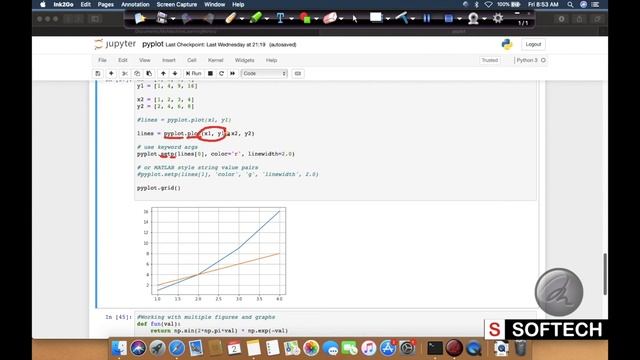
Task: Open Terminal from the Dock
Action: tap(435, 348)
